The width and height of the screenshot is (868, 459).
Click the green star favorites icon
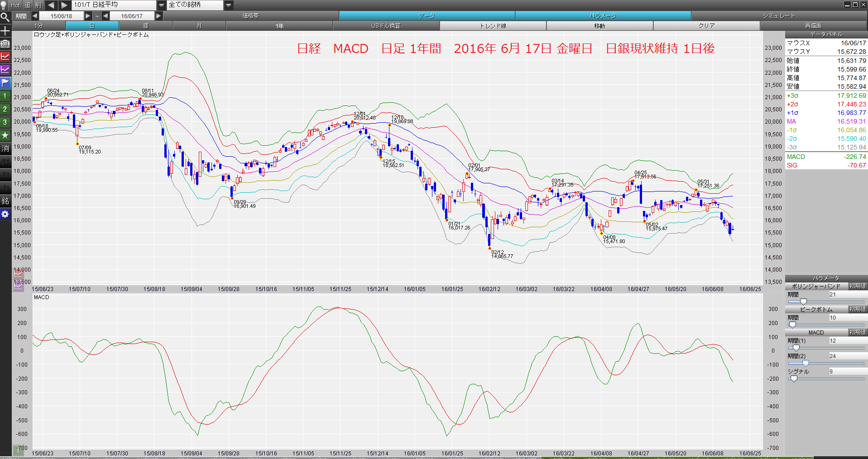click(x=5, y=135)
